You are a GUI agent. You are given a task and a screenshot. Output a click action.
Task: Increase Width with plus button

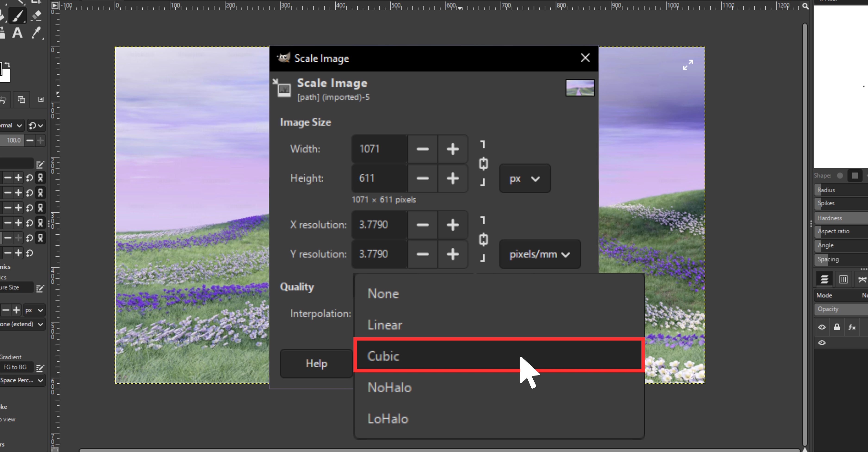[x=453, y=149]
